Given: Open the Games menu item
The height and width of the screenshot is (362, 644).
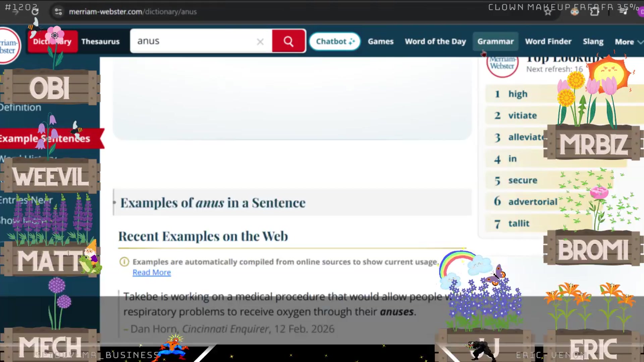Looking at the screenshot, I should coord(381,42).
